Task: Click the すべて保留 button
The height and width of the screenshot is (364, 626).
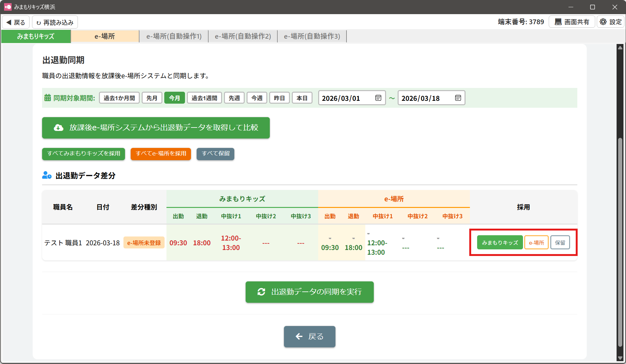Action: pos(215,154)
